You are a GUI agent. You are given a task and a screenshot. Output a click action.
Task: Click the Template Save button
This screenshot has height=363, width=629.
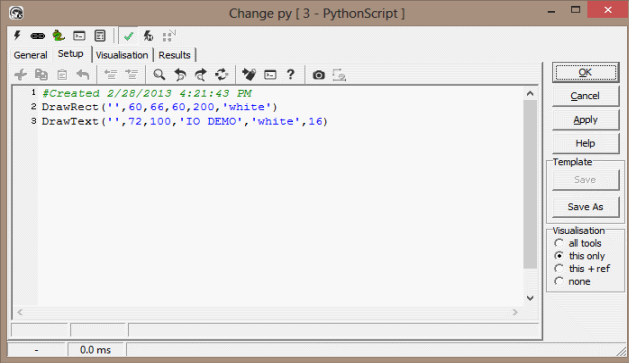[585, 180]
